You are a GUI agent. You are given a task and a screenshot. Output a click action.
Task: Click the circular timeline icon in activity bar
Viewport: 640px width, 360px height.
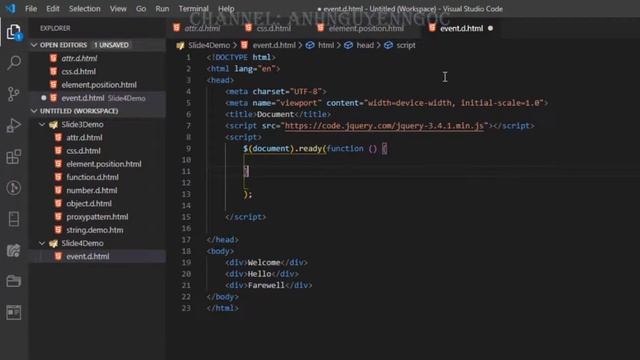13,188
